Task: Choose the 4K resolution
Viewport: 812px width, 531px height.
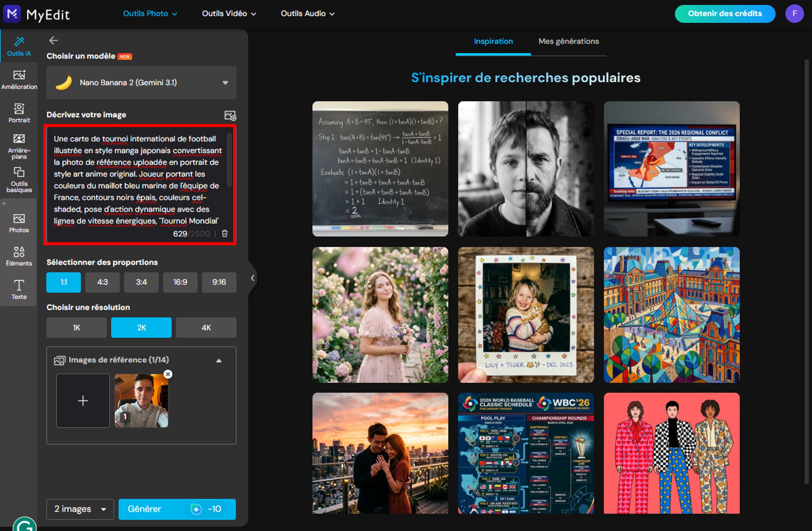Action: coord(206,328)
